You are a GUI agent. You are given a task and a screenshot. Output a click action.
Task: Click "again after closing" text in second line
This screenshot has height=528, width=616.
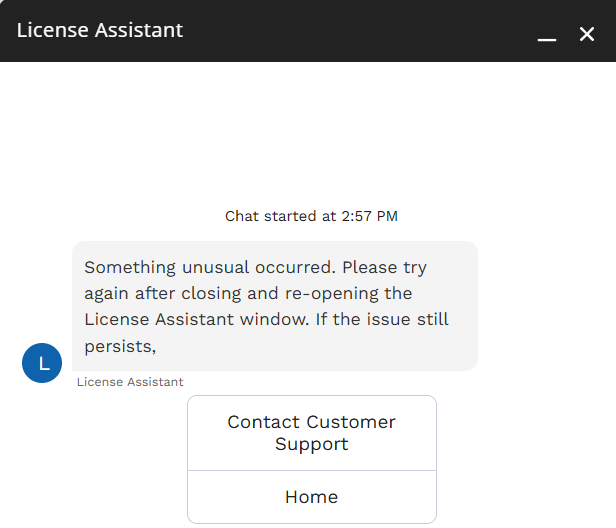154,294
